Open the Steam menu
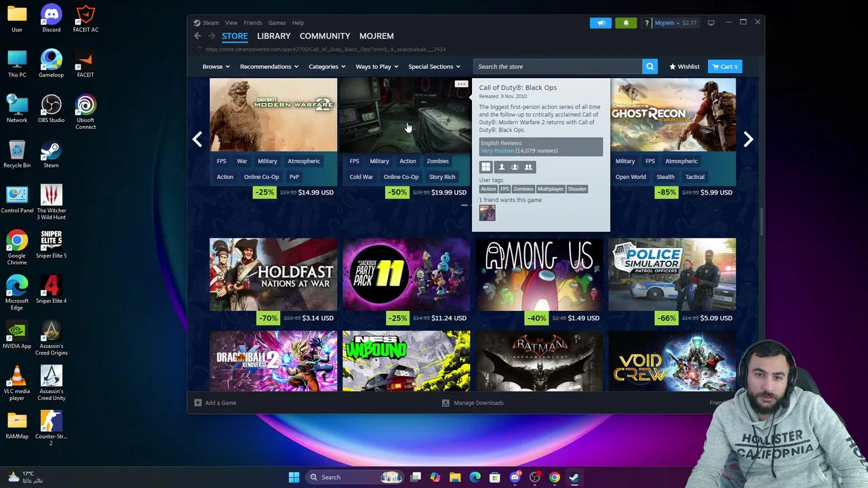The image size is (868, 488). 211,23
